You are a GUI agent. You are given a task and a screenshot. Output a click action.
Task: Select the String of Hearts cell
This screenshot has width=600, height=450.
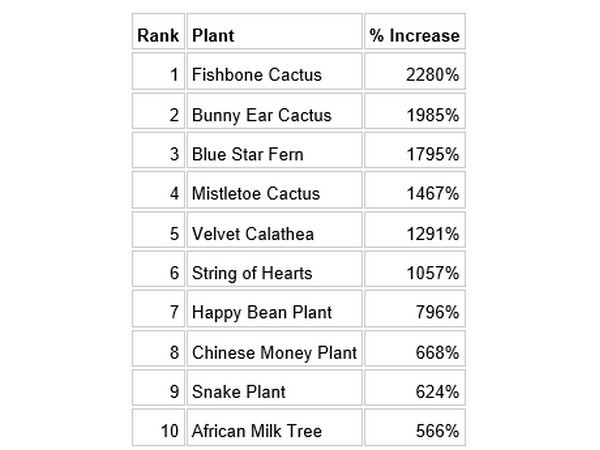click(x=274, y=273)
